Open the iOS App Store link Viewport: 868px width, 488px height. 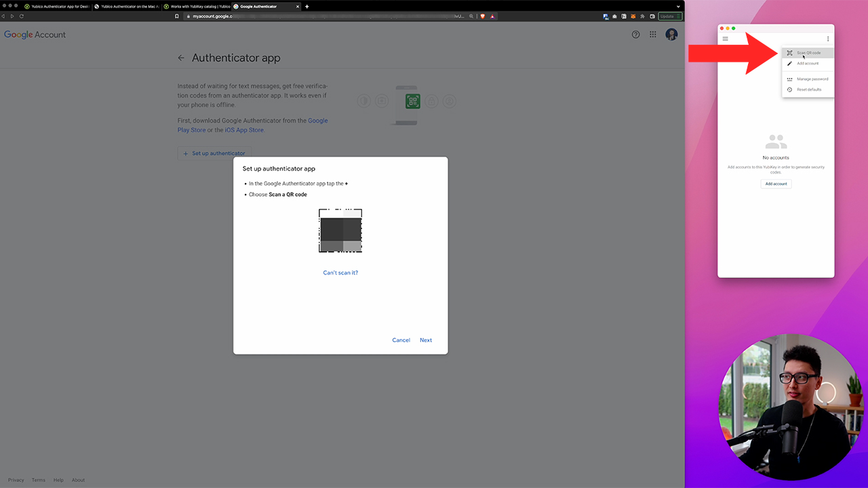[244, 130]
